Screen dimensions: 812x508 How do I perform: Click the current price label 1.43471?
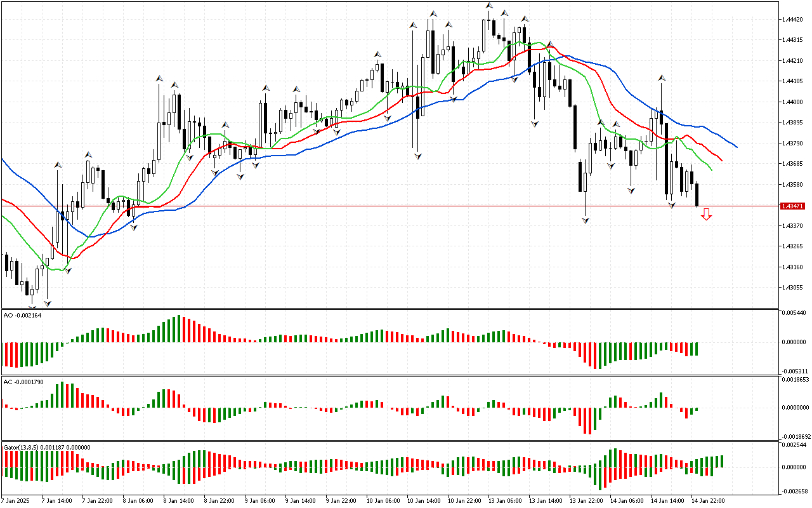[x=793, y=206]
